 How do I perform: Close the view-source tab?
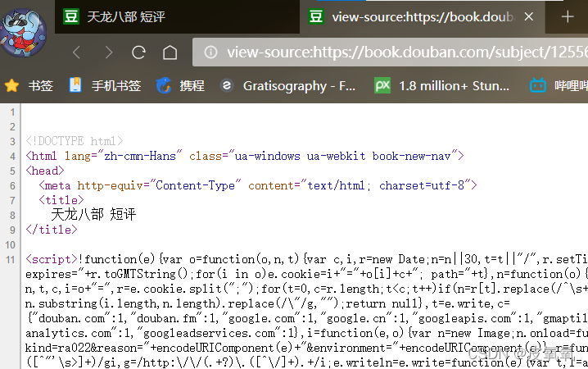(x=529, y=16)
